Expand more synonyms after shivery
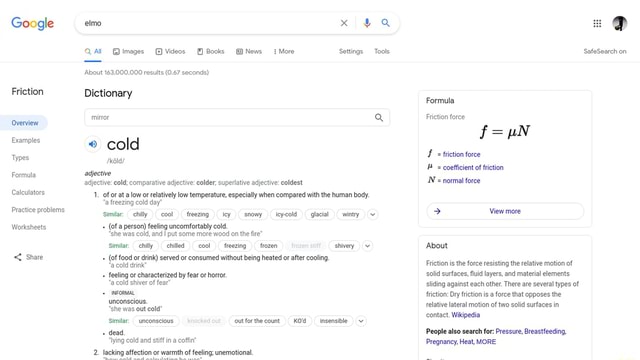The image size is (640, 360). click(367, 246)
